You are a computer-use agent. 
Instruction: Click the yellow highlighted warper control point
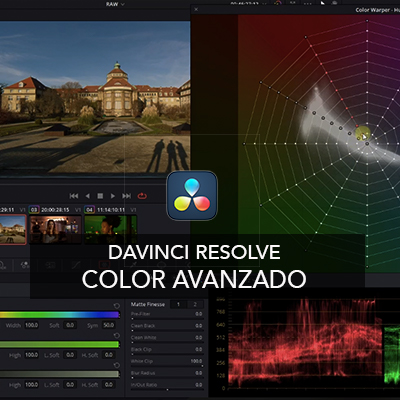point(362,133)
